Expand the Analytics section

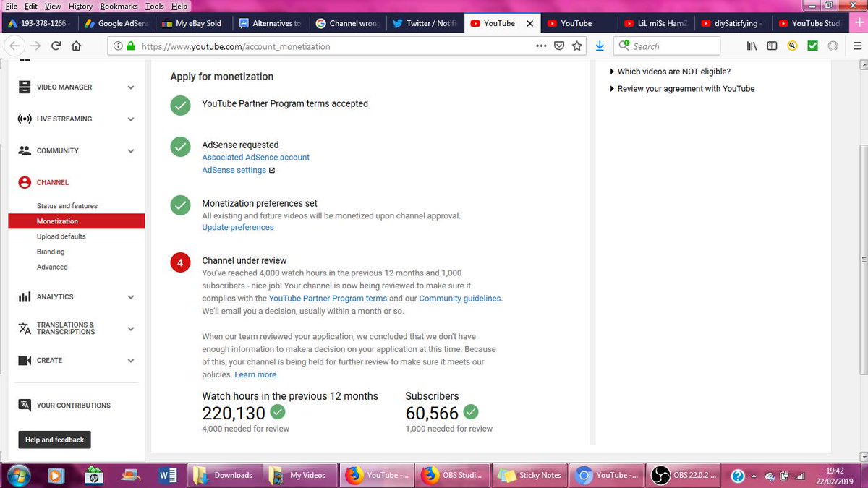pyautogui.click(x=131, y=297)
